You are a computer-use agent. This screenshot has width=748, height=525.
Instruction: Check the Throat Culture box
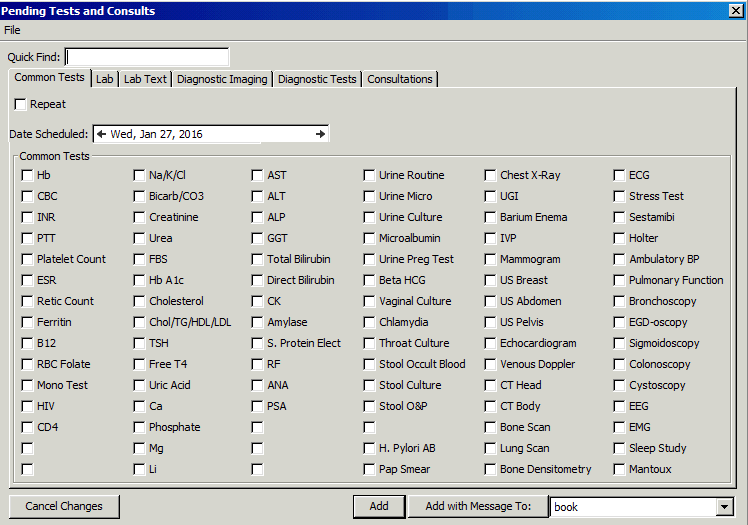(x=369, y=343)
